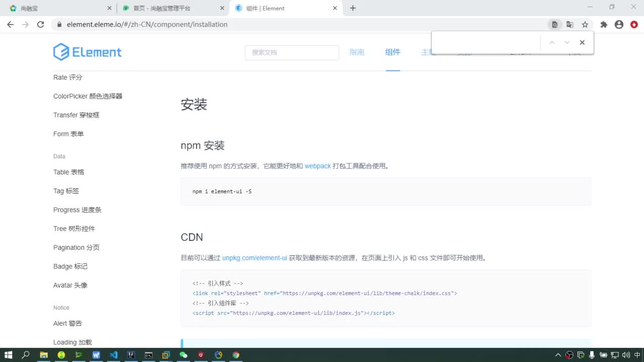Open the Windows Start menu
Image resolution: width=644 pixels, height=362 pixels.
[x=8, y=355]
